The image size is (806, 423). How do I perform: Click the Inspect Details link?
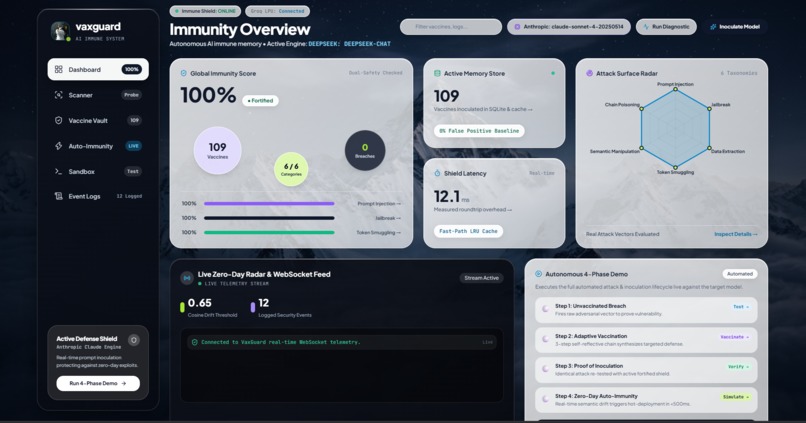pos(736,234)
